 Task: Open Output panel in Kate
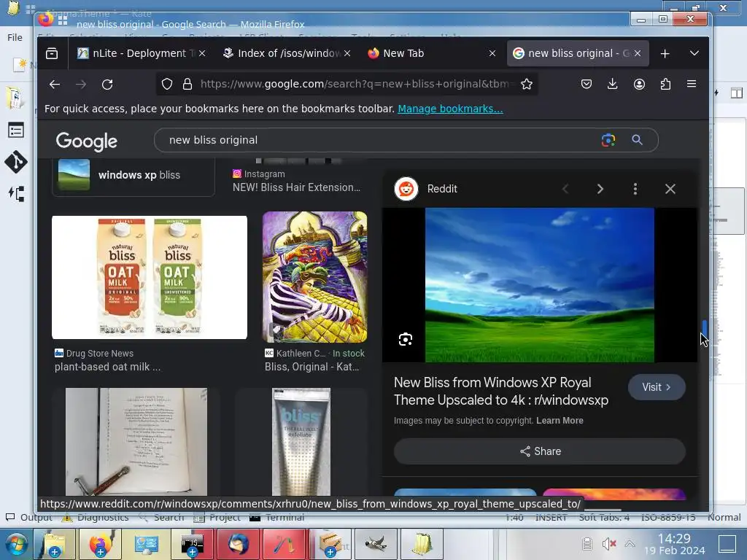[28, 517]
